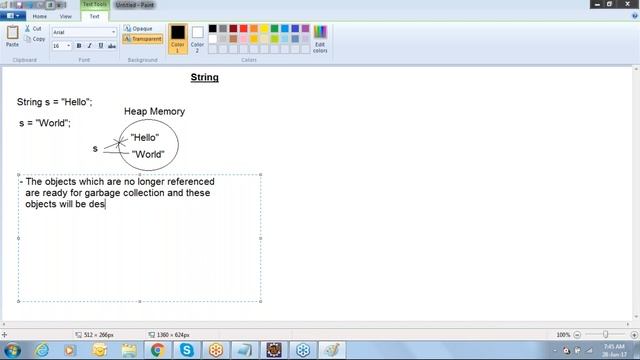Pick the gray color swatch

(223, 29)
